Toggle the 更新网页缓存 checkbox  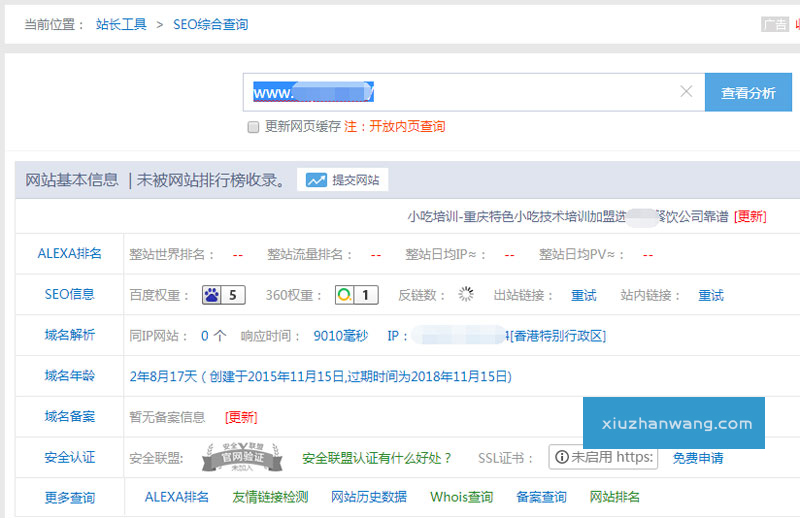coord(253,127)
